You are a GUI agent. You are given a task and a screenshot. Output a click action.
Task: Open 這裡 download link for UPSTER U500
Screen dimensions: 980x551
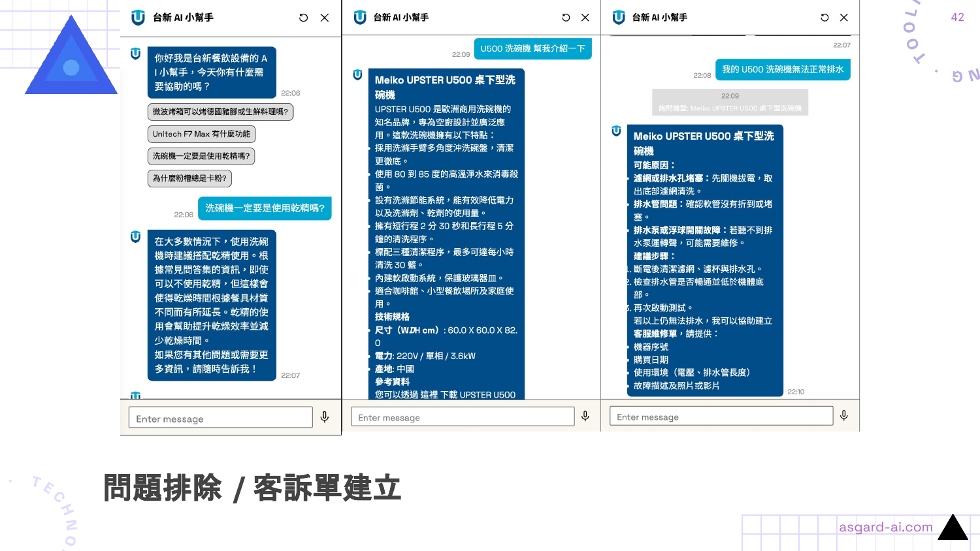429,395
